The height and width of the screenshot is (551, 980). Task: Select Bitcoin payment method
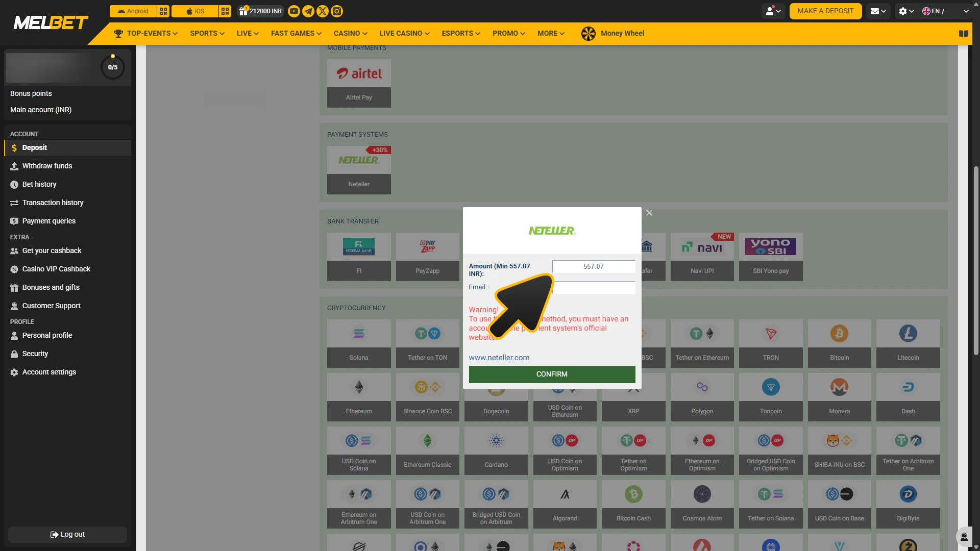tap(839, 343)
